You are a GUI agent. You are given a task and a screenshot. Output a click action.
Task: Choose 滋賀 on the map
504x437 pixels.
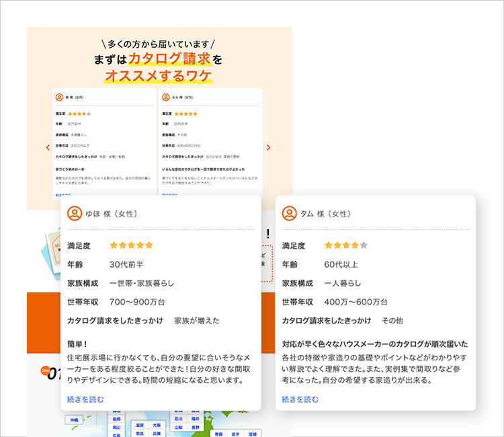[140, 425]
